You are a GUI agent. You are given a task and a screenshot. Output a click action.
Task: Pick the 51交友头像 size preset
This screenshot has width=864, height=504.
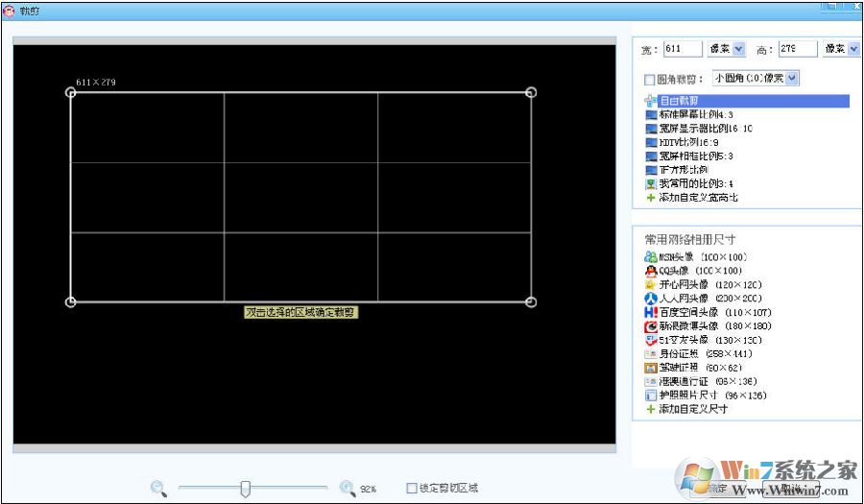[x=694, y=340]
